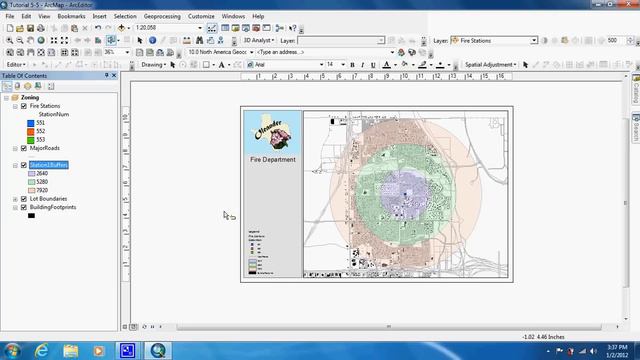The width and height of the screenshot is (640, 360).
Task: Select the Zoom Out tool
Action: [20, 40]
